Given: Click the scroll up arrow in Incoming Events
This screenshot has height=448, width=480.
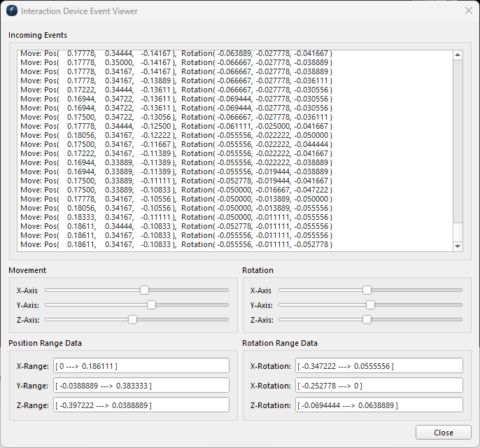Looking at the screenshot, I should [458, 55].
